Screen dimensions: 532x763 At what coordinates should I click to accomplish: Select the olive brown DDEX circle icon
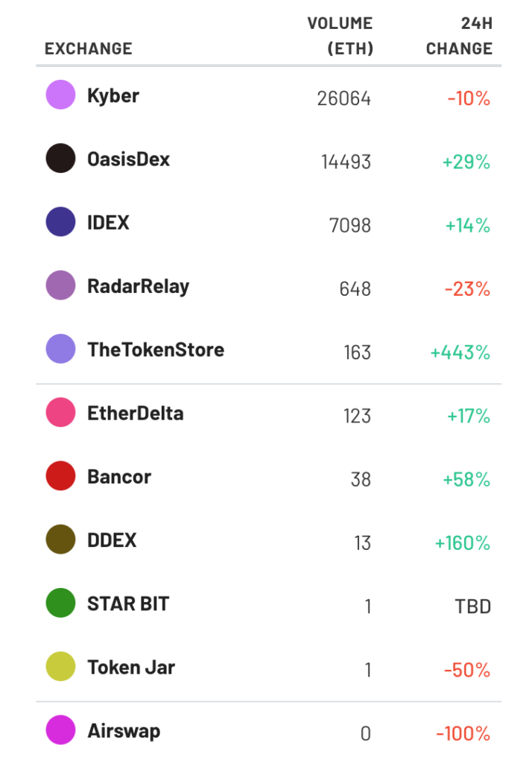[x=61, y=539]
